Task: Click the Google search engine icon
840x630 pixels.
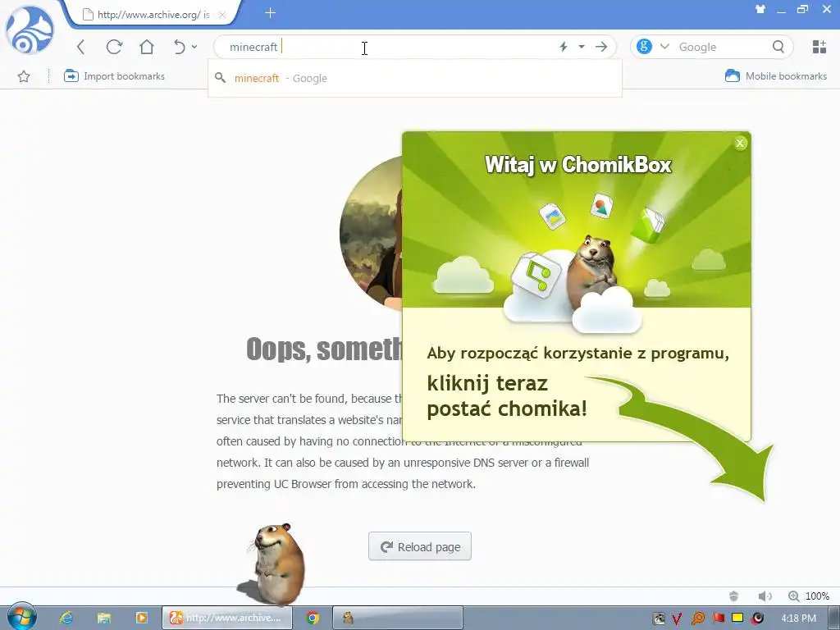Action: 645,47
